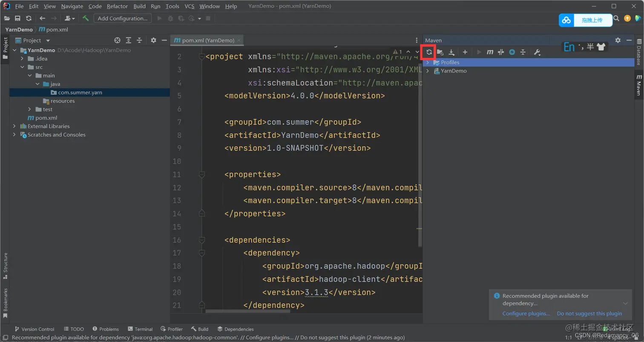Toggle Maven Offline Mode
644x342 pixels.
click(501, 52)
